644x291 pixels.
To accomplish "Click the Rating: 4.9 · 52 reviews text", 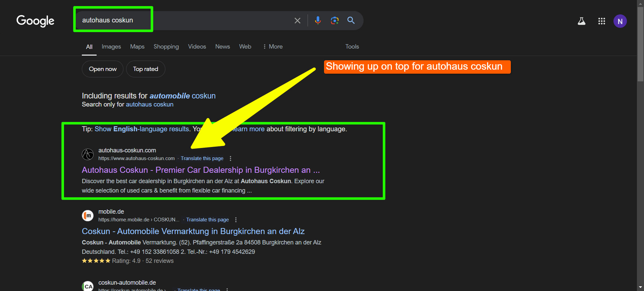I will coord(143,261).
